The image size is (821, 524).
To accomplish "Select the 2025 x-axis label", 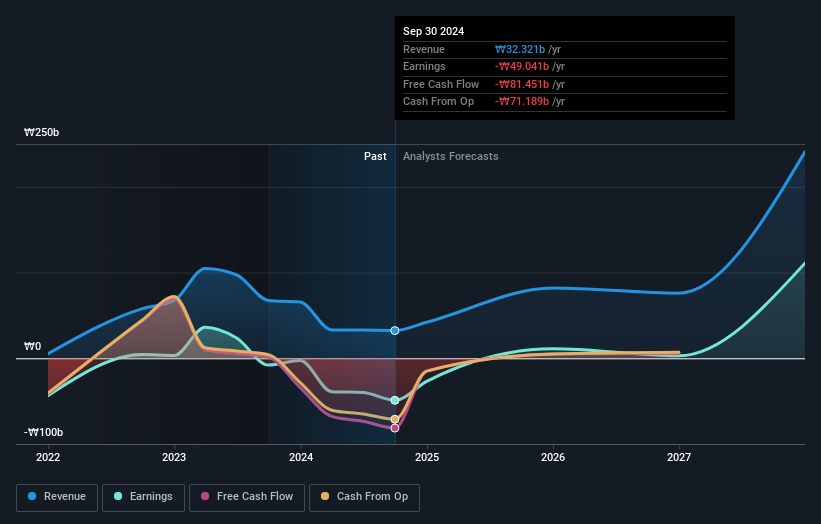I will click(427, 457).
